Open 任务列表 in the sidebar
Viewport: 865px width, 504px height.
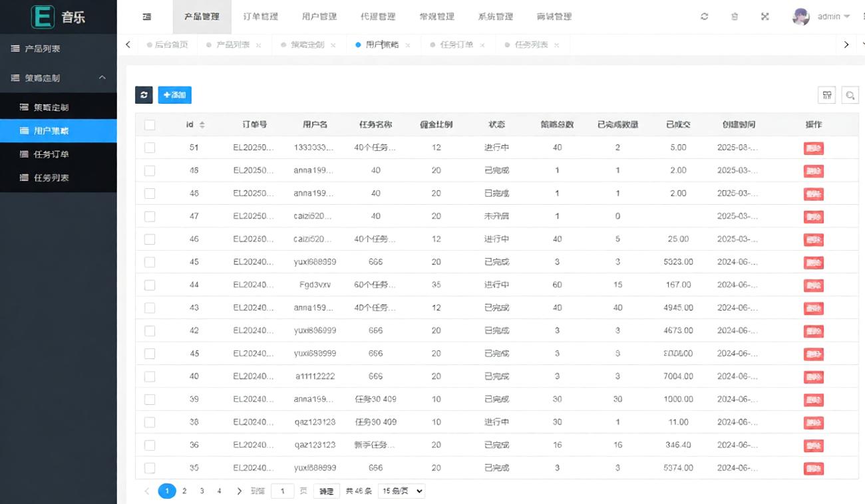pyautogui.click(x=58, y=178)
